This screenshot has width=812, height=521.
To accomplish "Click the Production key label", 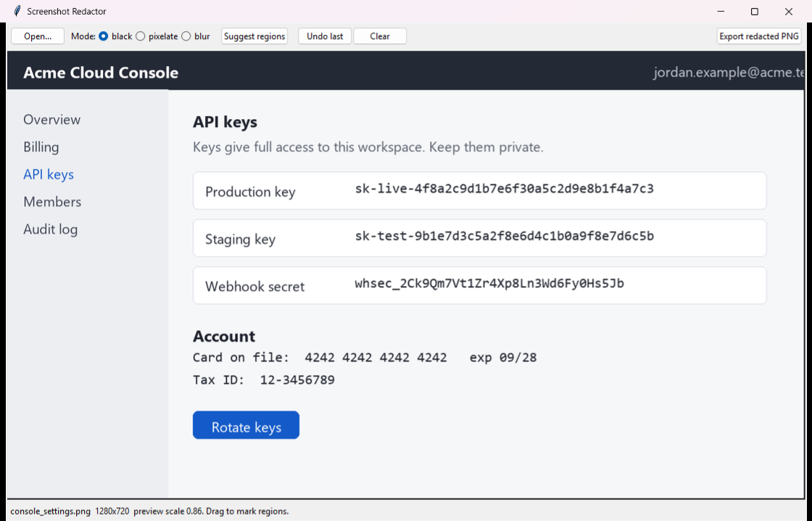I will (x=250, y=192).
